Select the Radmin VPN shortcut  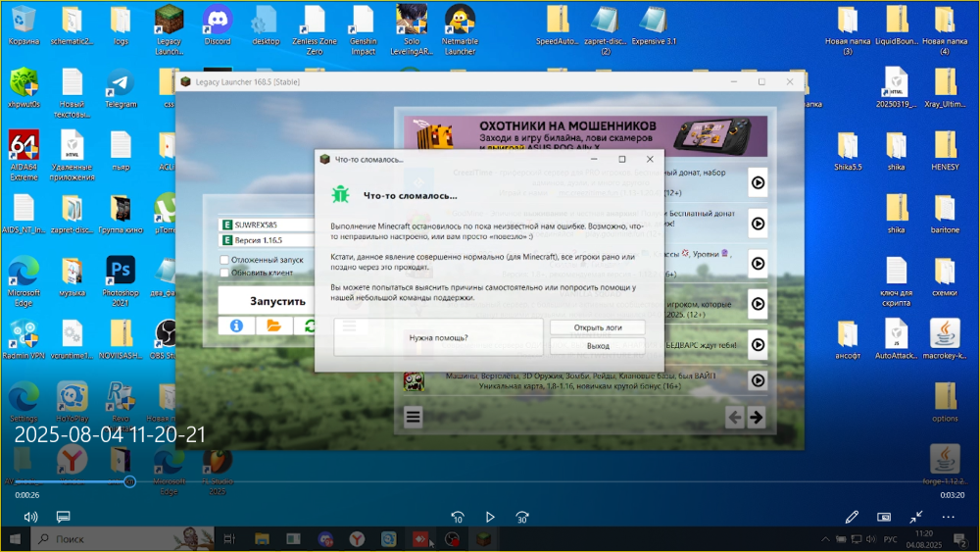click(x=24, y=340)
